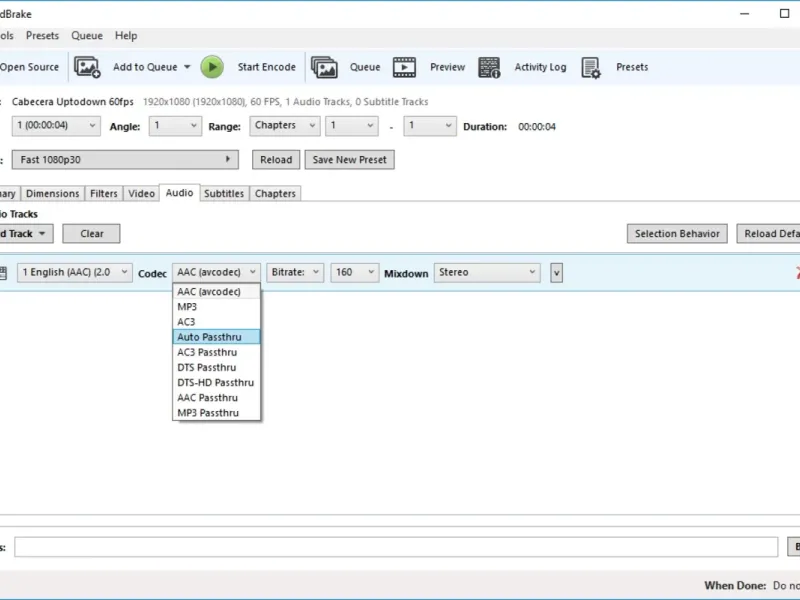
Task: Open the Activity Log icon
Action: [489, 67]
